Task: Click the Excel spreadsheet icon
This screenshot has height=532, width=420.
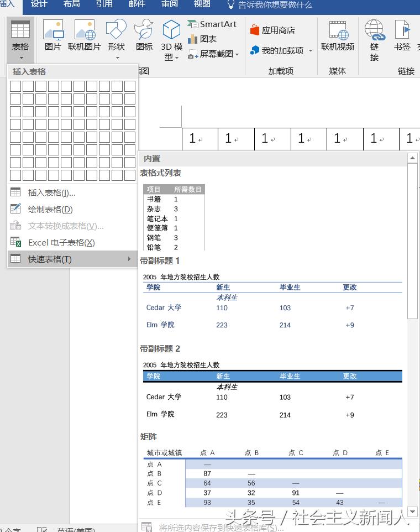Action: click(15, 242)
